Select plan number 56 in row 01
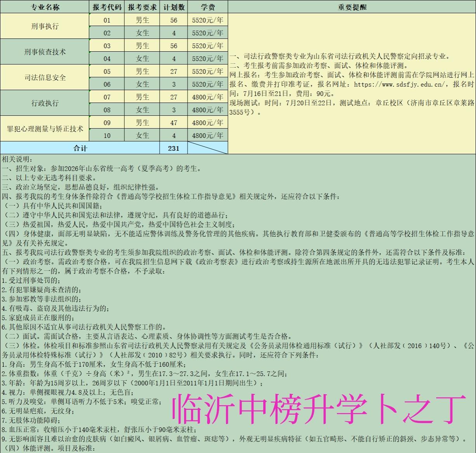Screen dimensions: 476x453 point(174,20)
